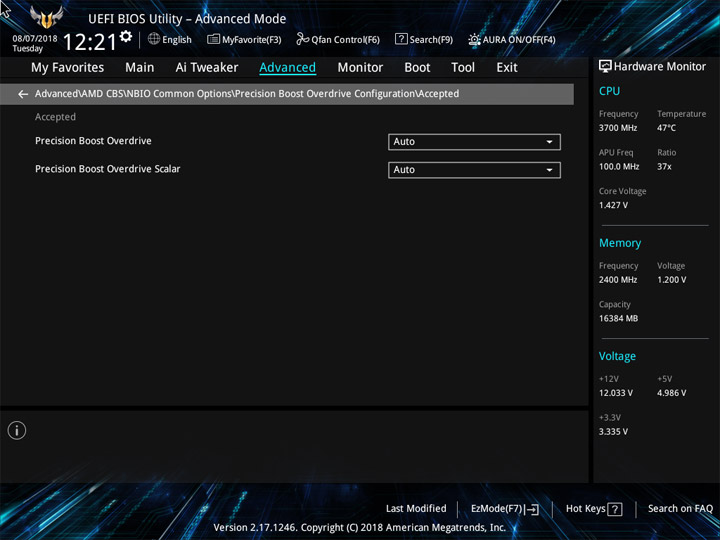Click the globe language icon

pos(154,39)
